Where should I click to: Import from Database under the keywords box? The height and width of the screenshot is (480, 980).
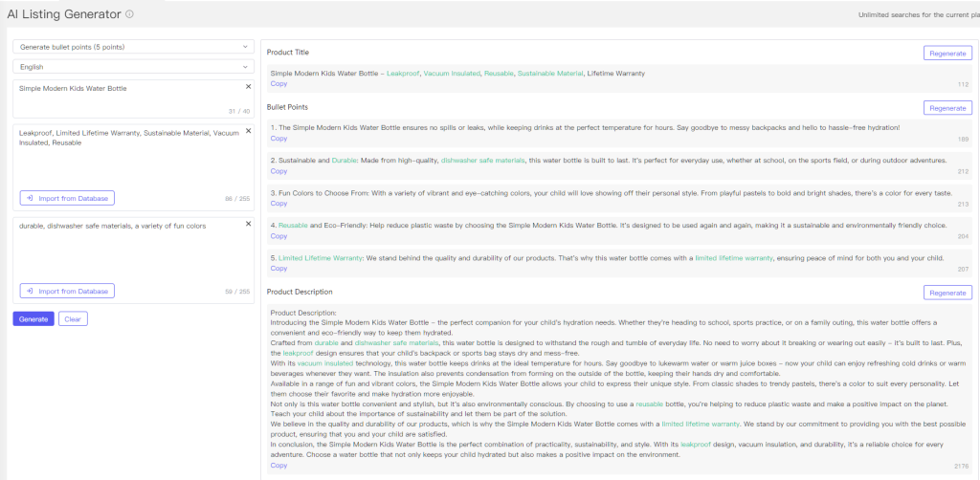pos(68,199)
